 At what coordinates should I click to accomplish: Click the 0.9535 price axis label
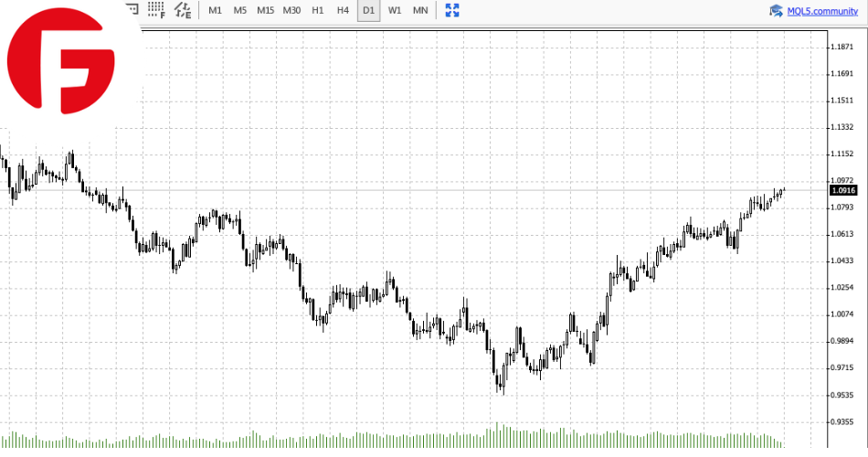pyautogui.click(x=840, y=397)
